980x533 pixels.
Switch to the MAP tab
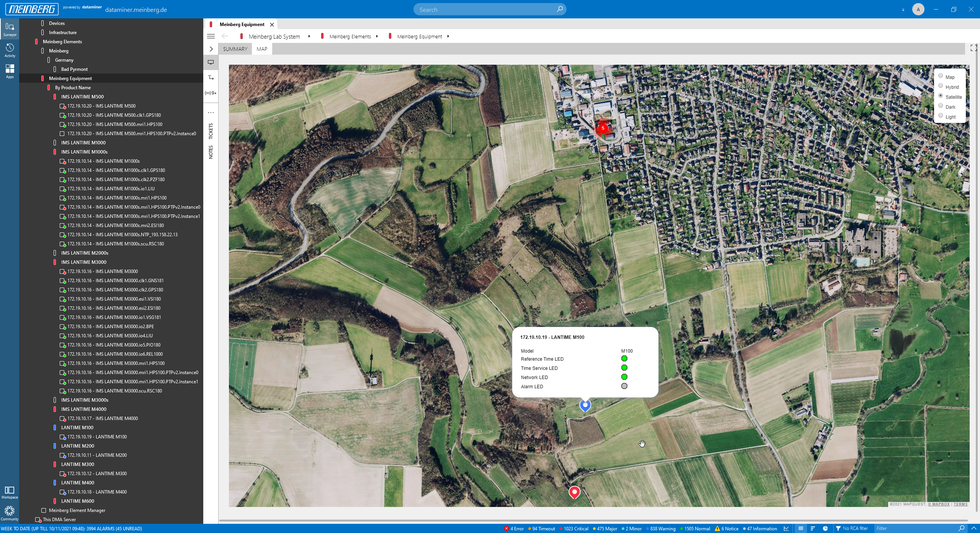[x=262, y=49]
